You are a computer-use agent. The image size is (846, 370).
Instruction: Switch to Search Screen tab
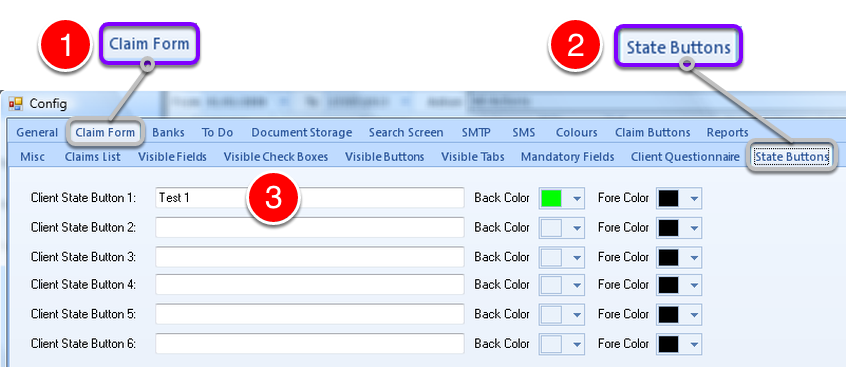(x=406, y=133)
